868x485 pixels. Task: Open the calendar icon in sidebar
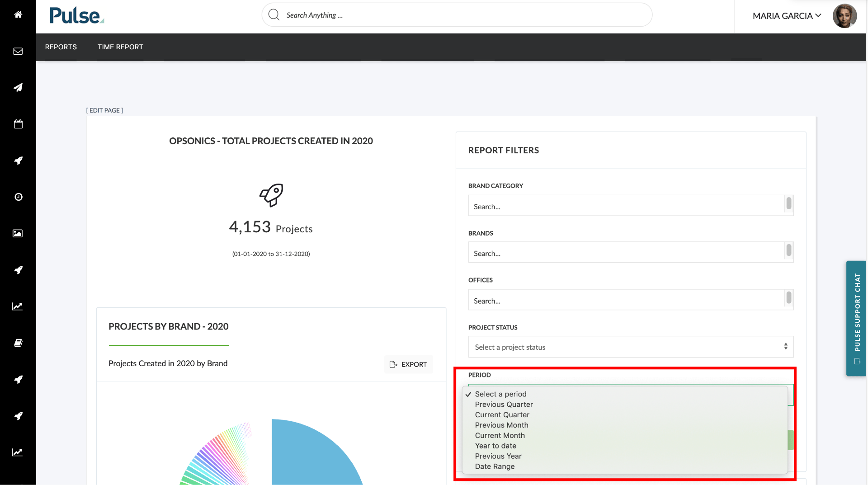18,124
